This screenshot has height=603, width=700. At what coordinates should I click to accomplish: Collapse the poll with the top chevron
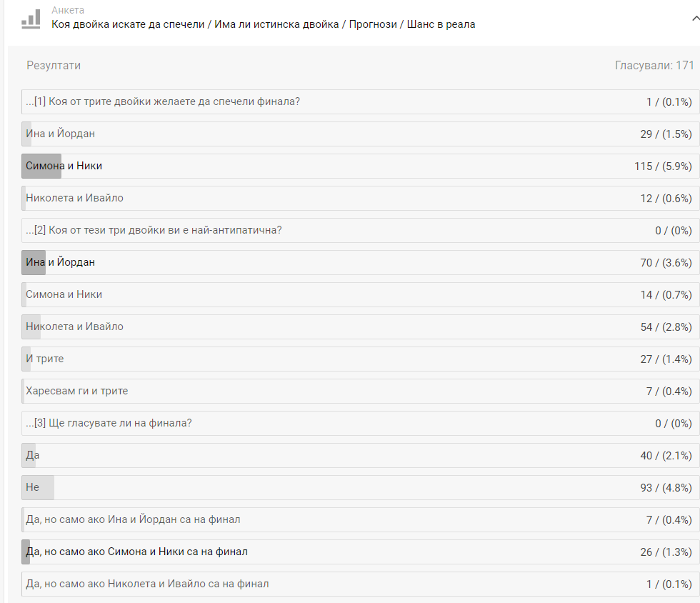pos(696,19)
